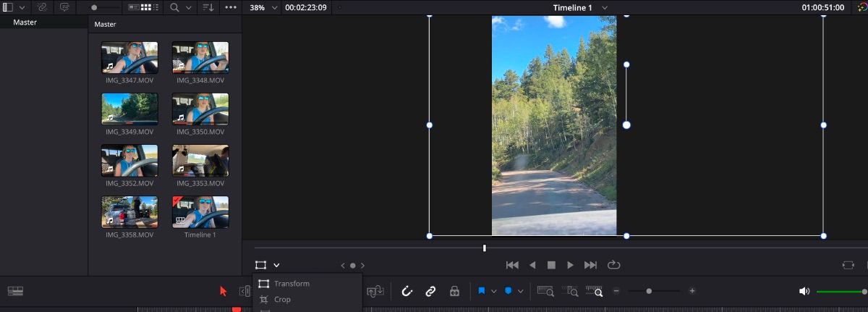Jump to the first frame button

(512, 265)
